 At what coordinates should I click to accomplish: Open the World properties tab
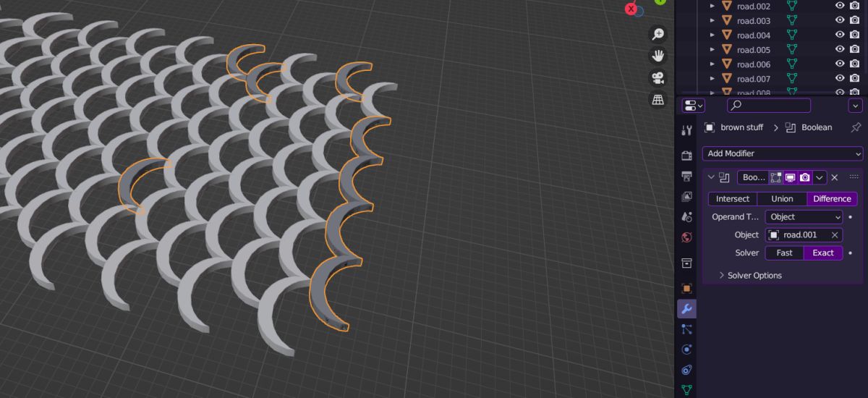point(686,237)
